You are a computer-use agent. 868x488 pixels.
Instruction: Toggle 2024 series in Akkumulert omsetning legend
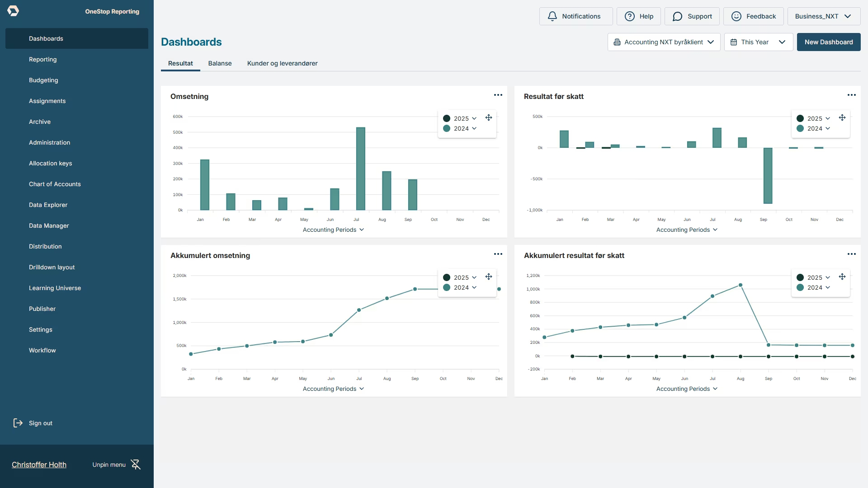[461, 287]
